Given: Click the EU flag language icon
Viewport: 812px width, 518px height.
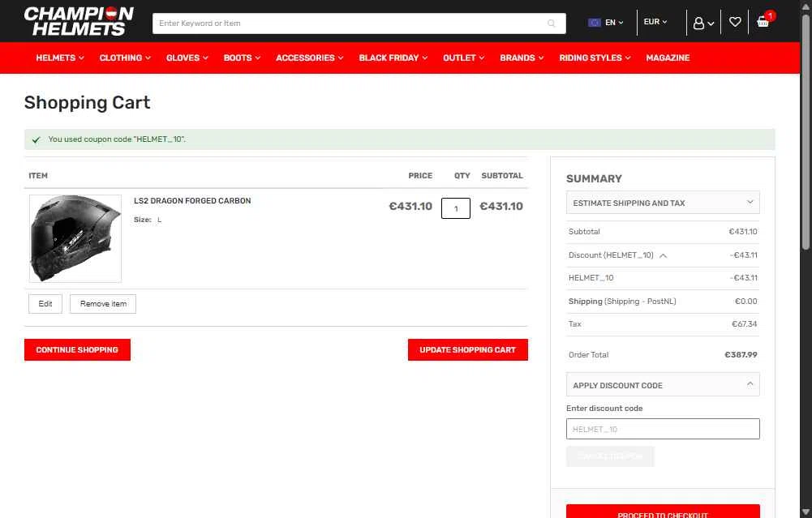Looking at the screenshot, I should pyautogui.click(x=594, y=23).
